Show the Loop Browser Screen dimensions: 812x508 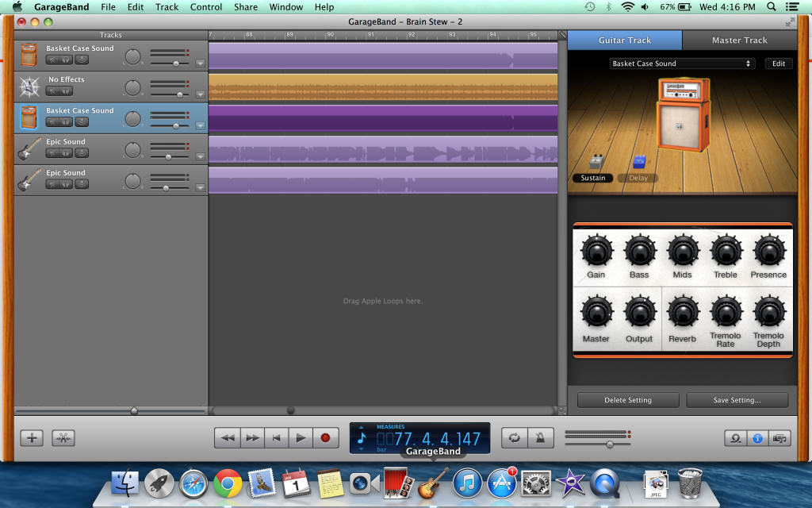click(x=735, y=438)
